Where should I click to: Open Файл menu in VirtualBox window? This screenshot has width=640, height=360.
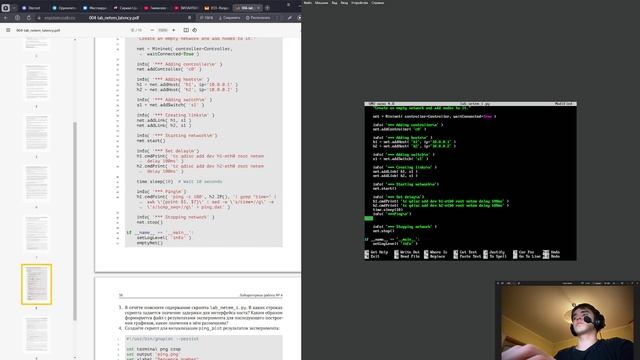[307, 3]
